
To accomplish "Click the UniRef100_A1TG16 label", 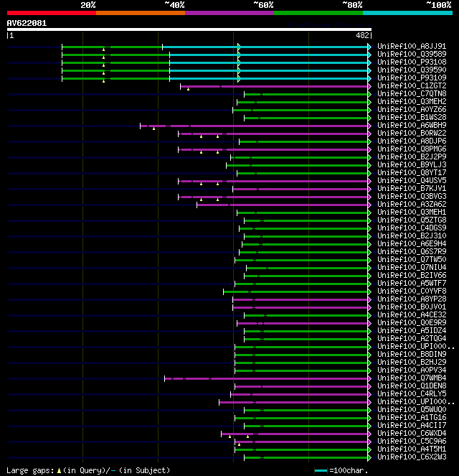I will tap(412, 417).
